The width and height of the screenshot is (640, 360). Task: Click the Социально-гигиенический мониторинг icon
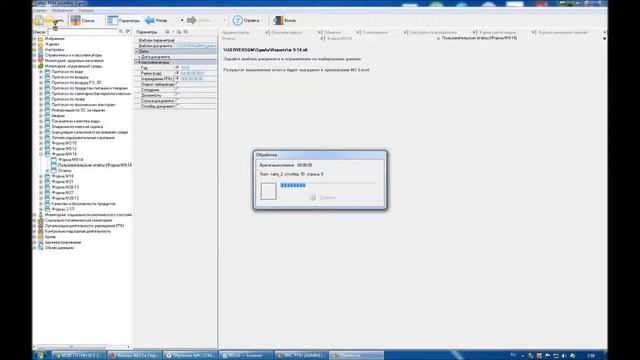(41, 220)
